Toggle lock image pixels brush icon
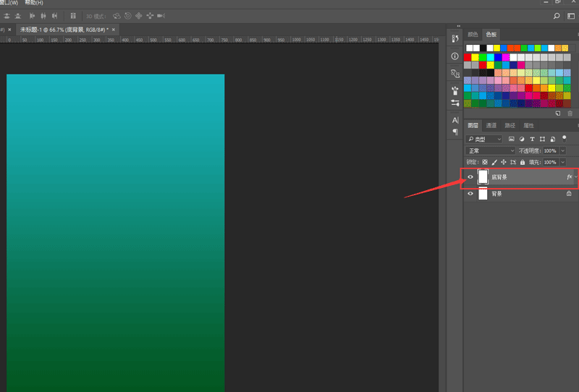The height and width of the screenshot is (392, 579). 494,162
